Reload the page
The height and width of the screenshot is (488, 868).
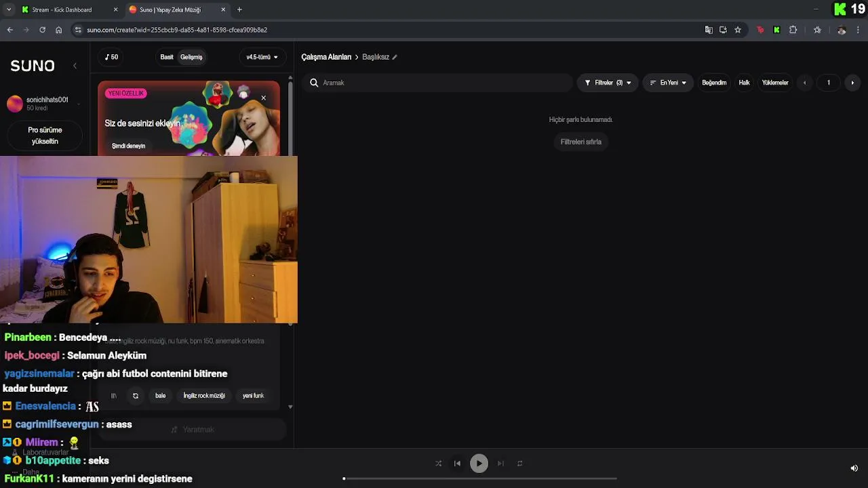click(42, 30)
